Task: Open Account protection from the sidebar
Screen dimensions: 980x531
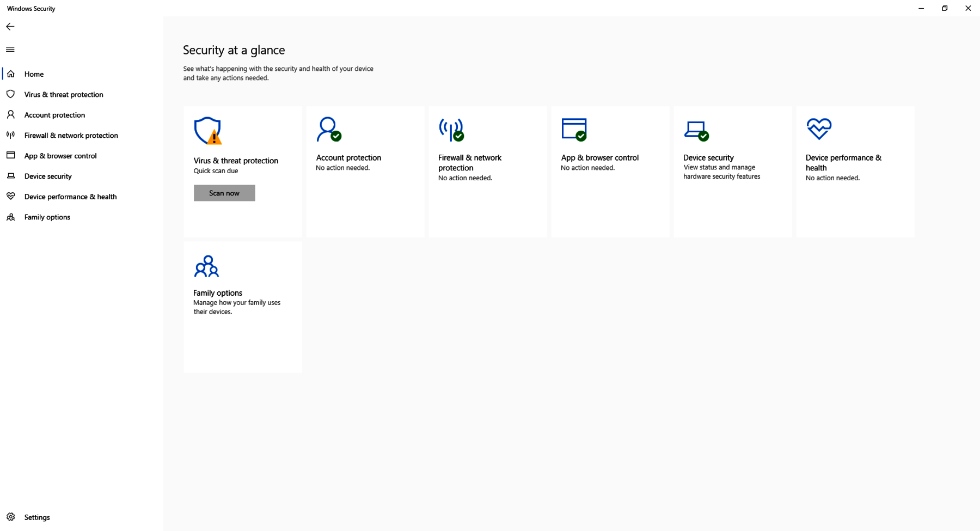Action: tap(54, 115)
